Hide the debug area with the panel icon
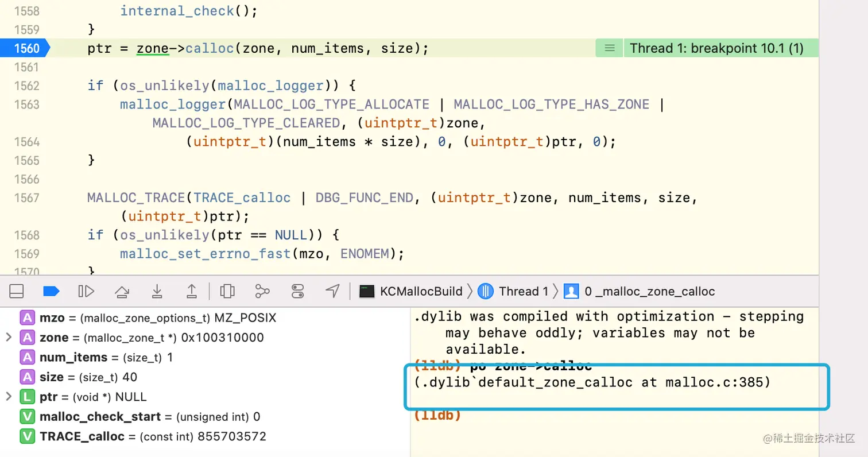This screenshot has height=457, width=868. click(x=17, y=291)
